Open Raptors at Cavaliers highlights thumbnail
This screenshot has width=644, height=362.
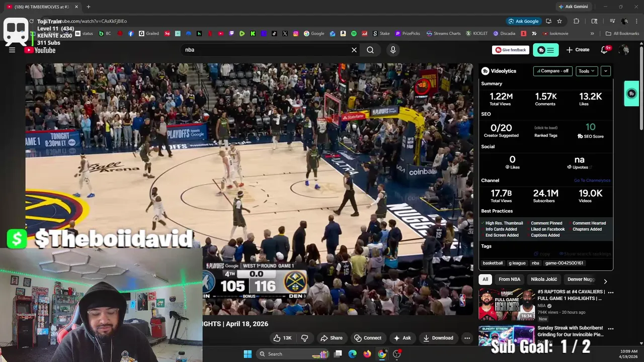click(506, 305)
